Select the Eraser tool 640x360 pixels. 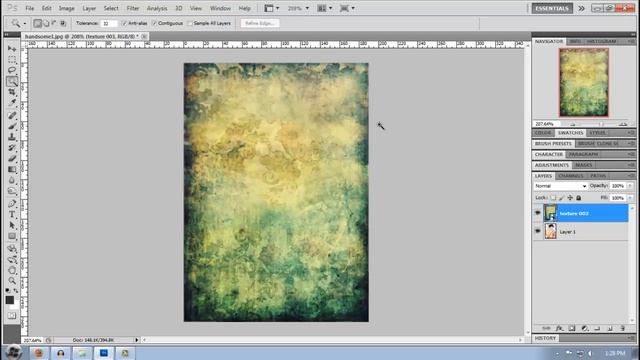click(x=12, y=158)
